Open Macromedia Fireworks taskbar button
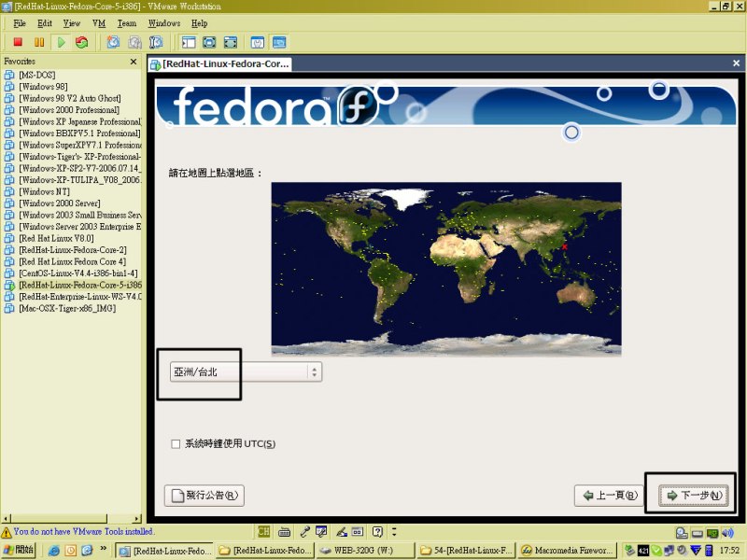Screen dimensions: 747x560 point(567,551)
